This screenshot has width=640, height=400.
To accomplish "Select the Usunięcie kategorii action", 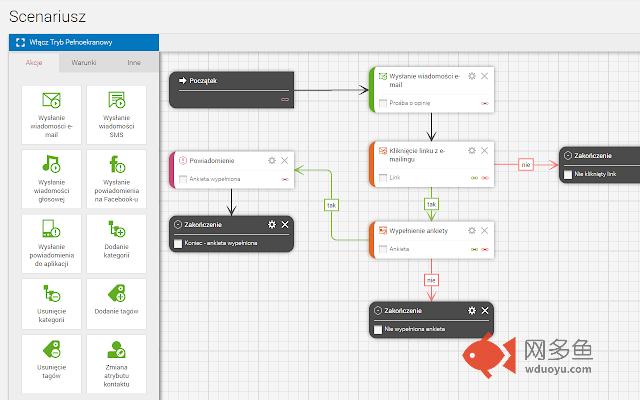I will point(51,304).
